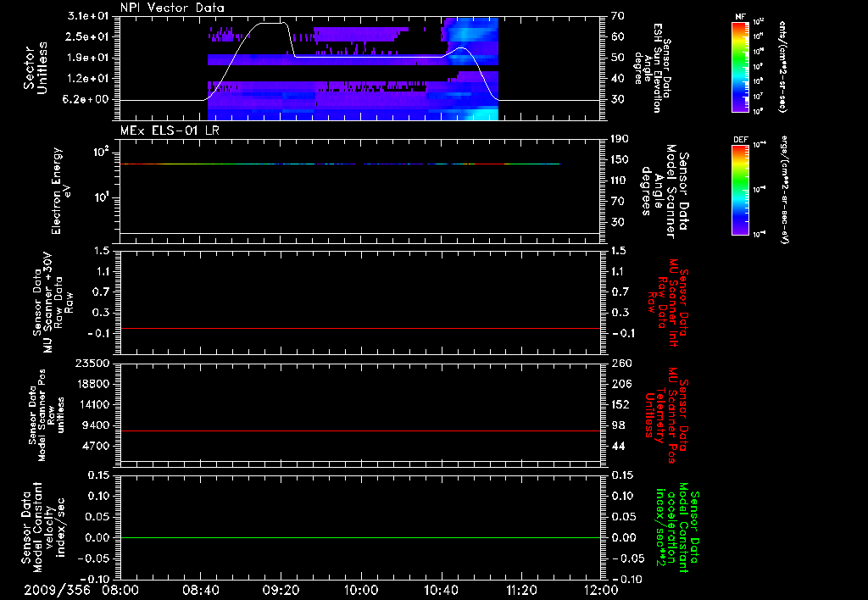Click the red line in the Scanner Pos panel
Screen dimensions: 868x600
click(x=360, y=431)
